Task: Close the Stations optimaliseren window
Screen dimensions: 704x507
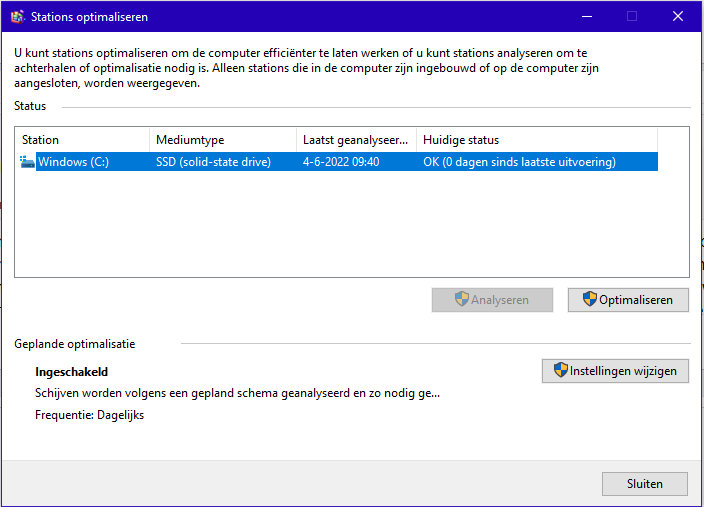Action: tap(678, 17)
